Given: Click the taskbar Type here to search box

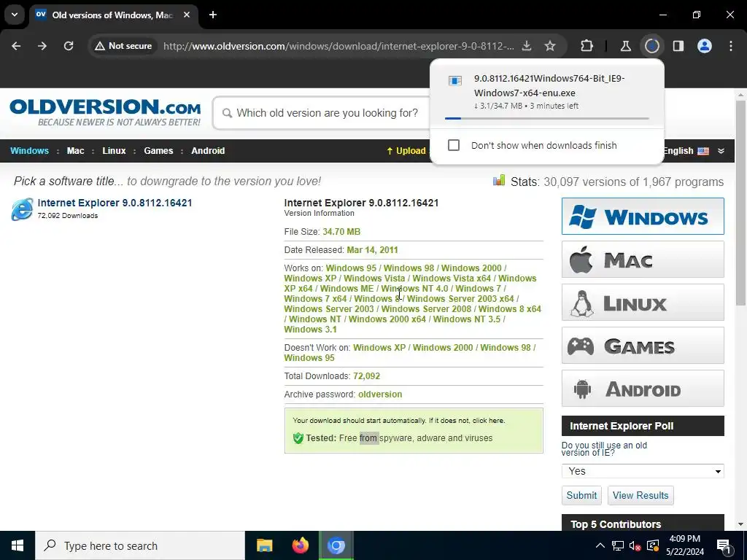Looking at the screenshot, I should click(x=139, y=545).
